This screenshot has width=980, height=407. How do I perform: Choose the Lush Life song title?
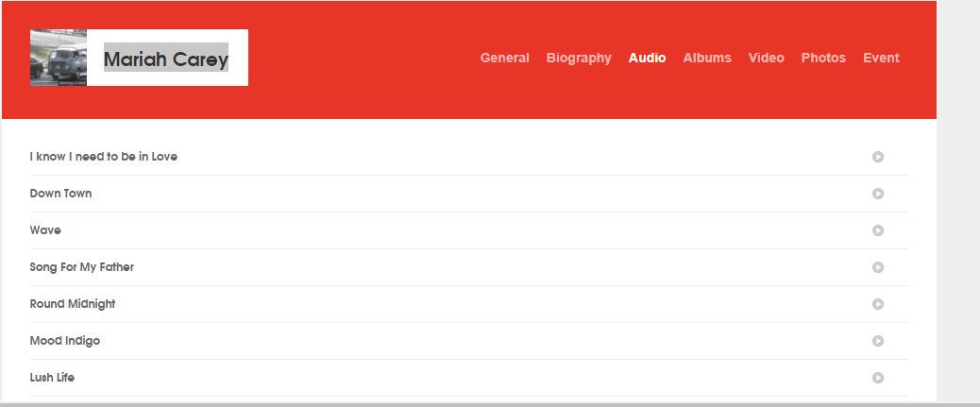pyautogui.click(x=52, y=378)
